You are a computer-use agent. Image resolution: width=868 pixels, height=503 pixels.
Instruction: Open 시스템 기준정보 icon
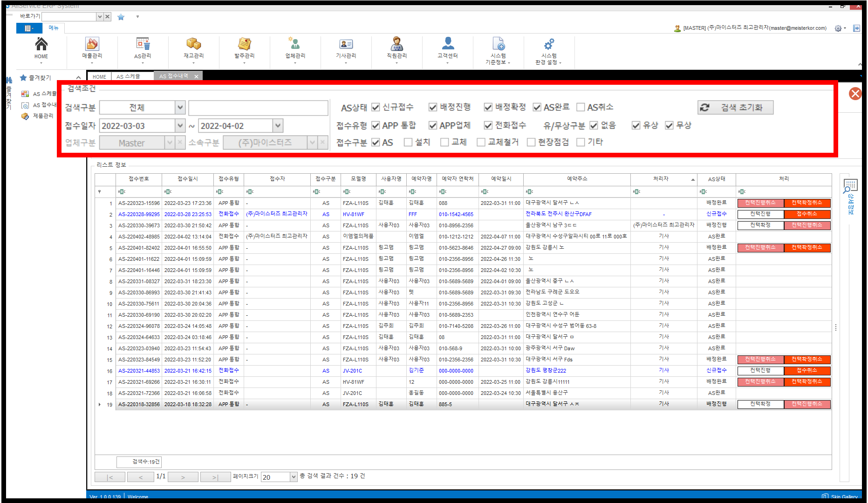[x=498, y=44]
